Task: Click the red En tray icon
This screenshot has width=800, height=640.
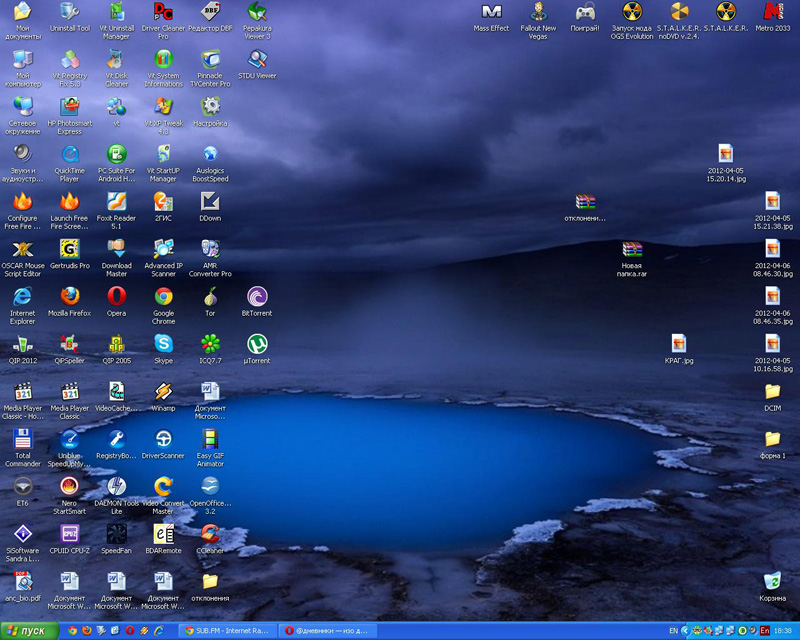Action: (x=765, y=631)
